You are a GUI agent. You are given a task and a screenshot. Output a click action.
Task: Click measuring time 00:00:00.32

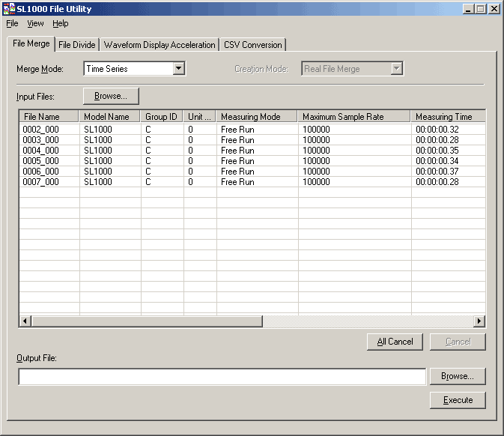pos(437,130)
